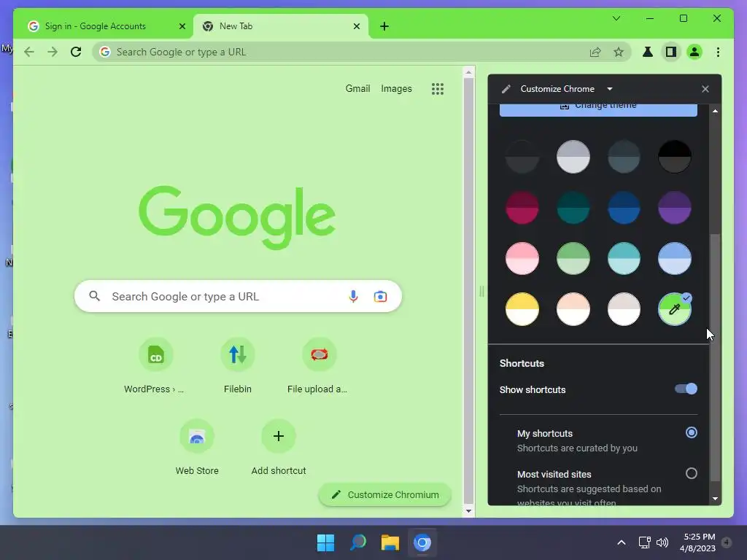
Task: Reload the current page
Action: click(x=76, y=52)
